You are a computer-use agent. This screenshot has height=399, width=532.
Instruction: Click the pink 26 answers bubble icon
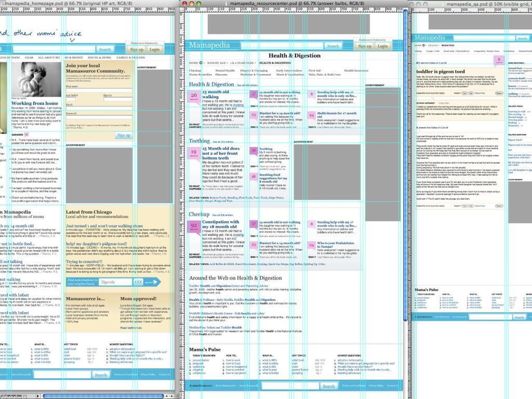pyautogui.click(x=194, y=96)
